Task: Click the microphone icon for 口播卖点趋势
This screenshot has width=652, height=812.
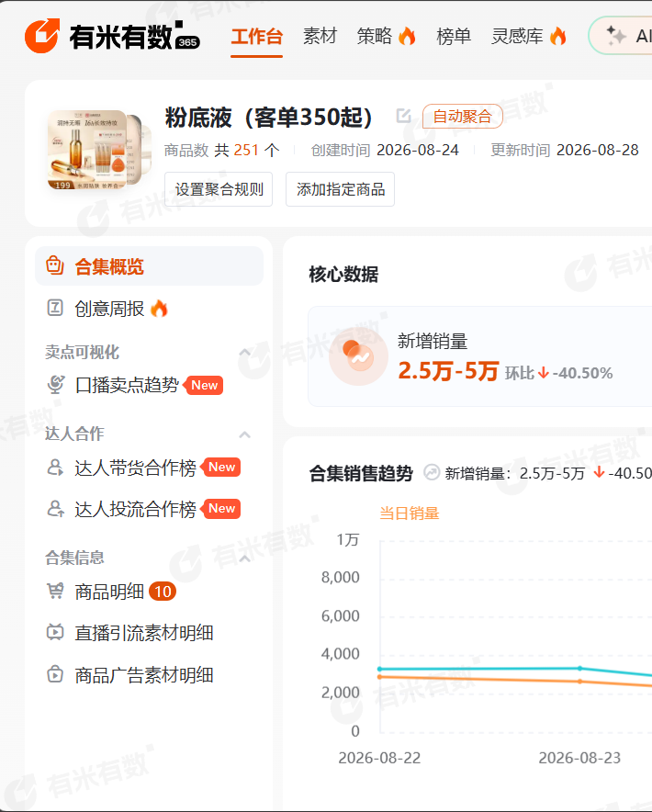Action: pos(55,385)
